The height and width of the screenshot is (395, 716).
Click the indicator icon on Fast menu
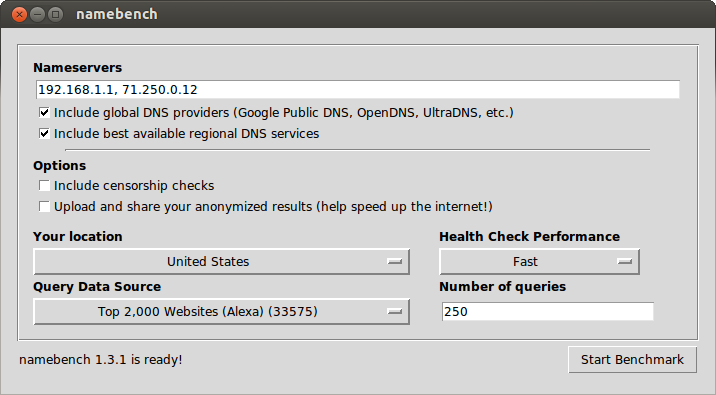[624, 262]
